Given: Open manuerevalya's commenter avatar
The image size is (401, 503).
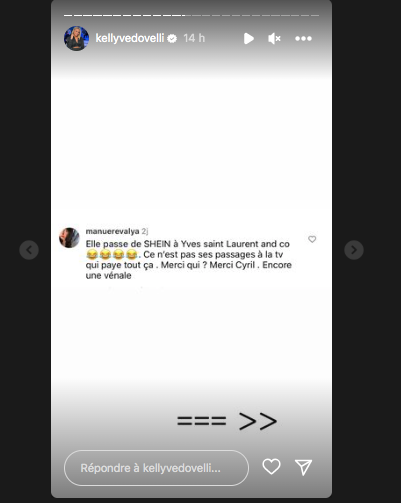Looking at the screenshot, I should pos(69,238).
